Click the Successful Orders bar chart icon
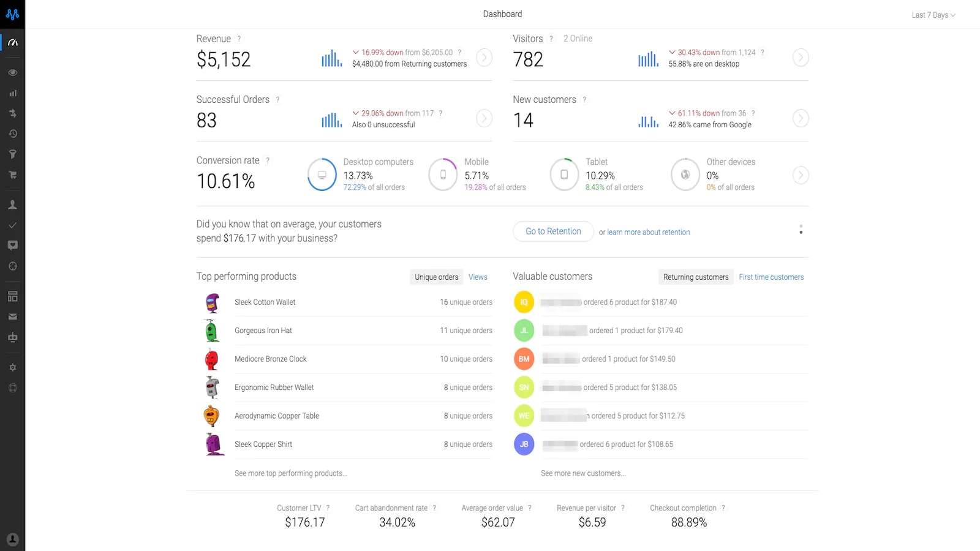Screen dimensions: 980x551 [331, 119]
